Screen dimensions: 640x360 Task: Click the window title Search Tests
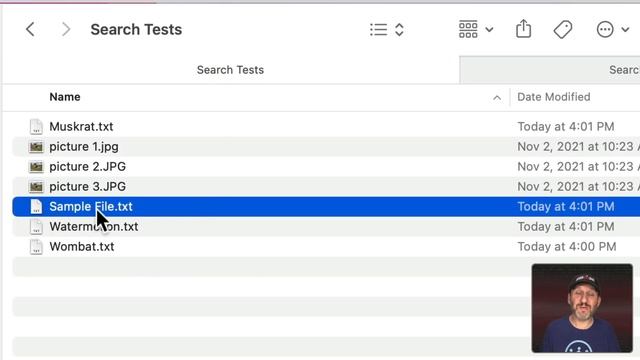pos(136,29)
